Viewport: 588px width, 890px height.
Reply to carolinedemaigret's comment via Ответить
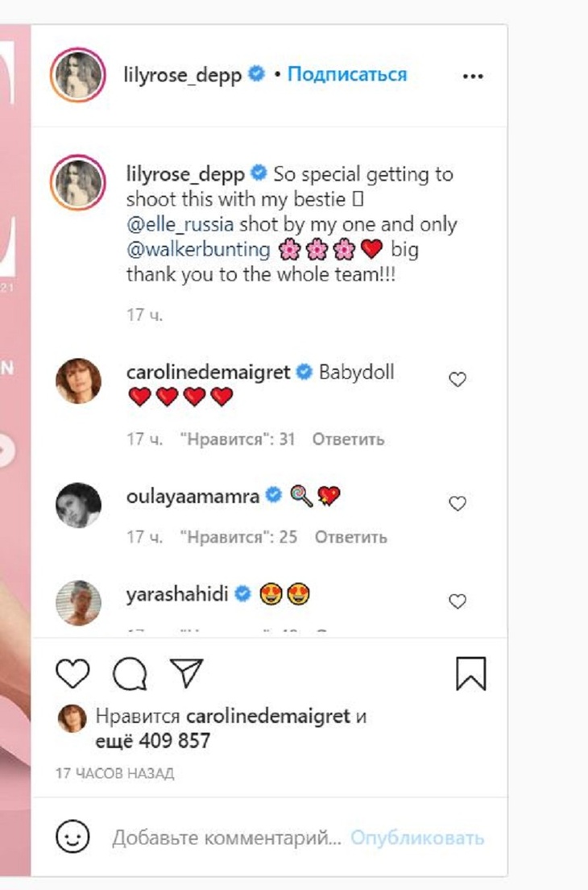pos(348,439)
